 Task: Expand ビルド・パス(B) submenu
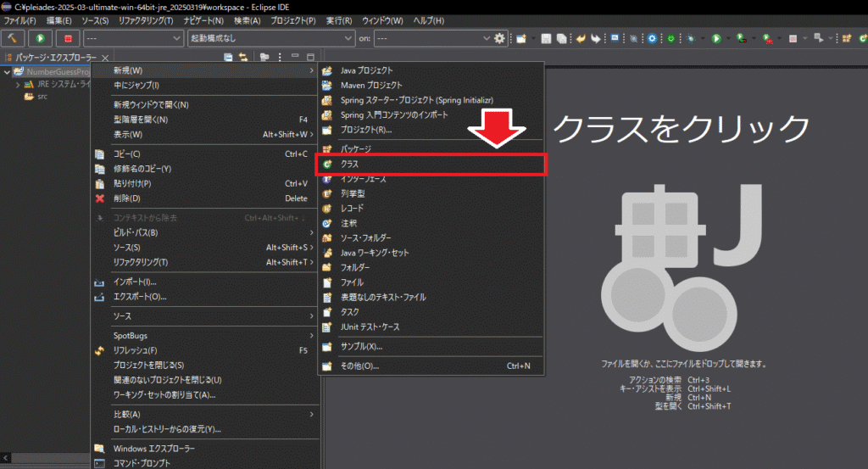[x=204, y=232]
